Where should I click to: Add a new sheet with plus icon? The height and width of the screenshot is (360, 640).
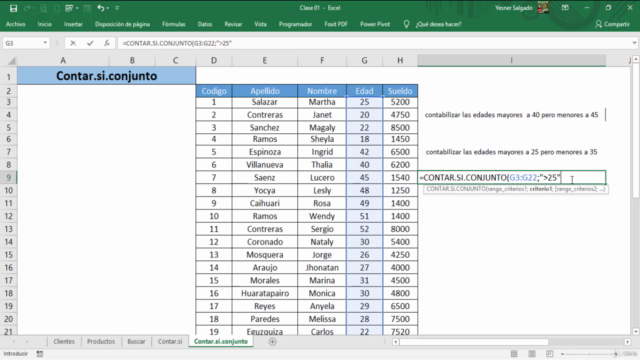(x=273, y=342)
